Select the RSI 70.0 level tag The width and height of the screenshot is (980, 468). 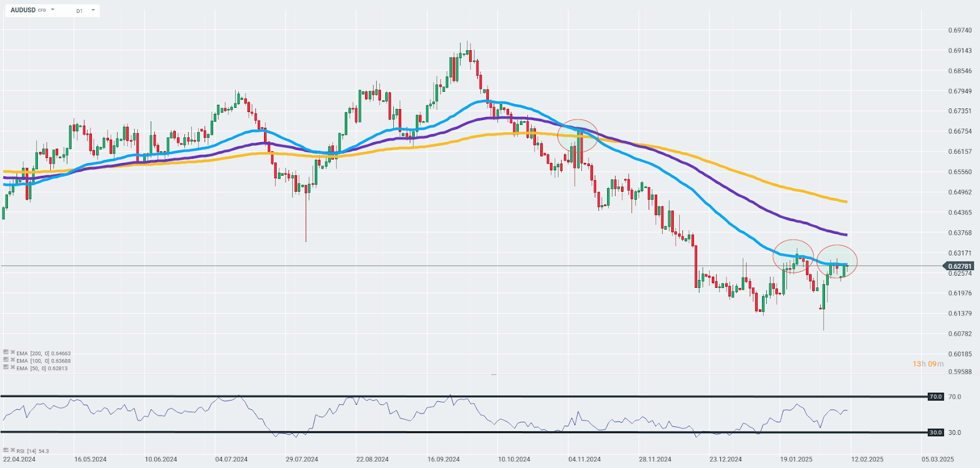[x=936, y=396]
